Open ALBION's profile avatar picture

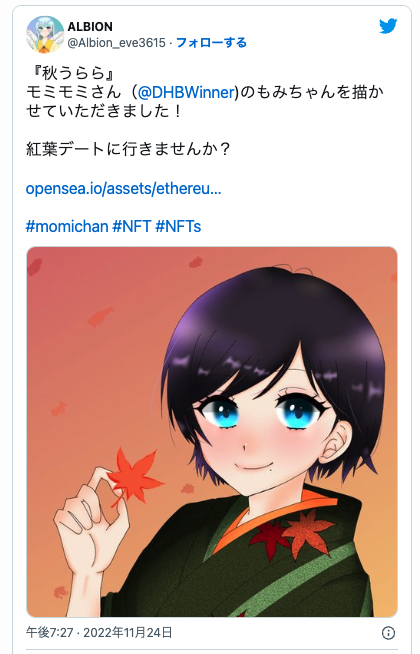coord(45,35)
